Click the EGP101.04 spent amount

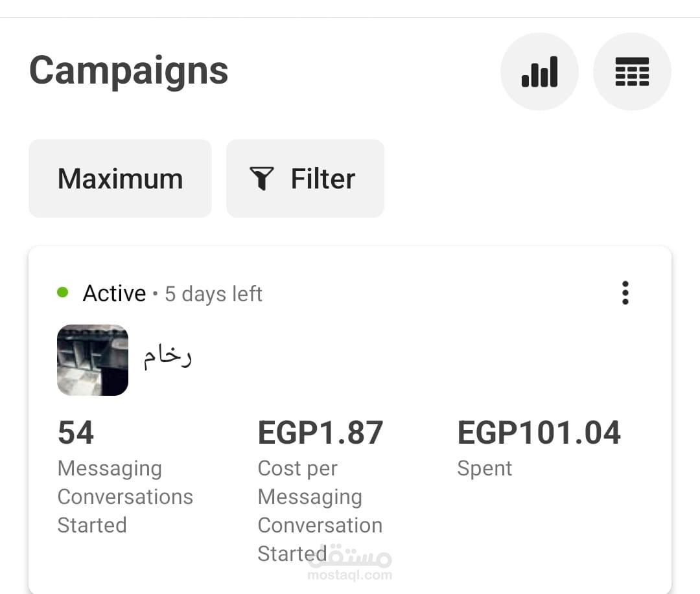[x=539, y=433]
